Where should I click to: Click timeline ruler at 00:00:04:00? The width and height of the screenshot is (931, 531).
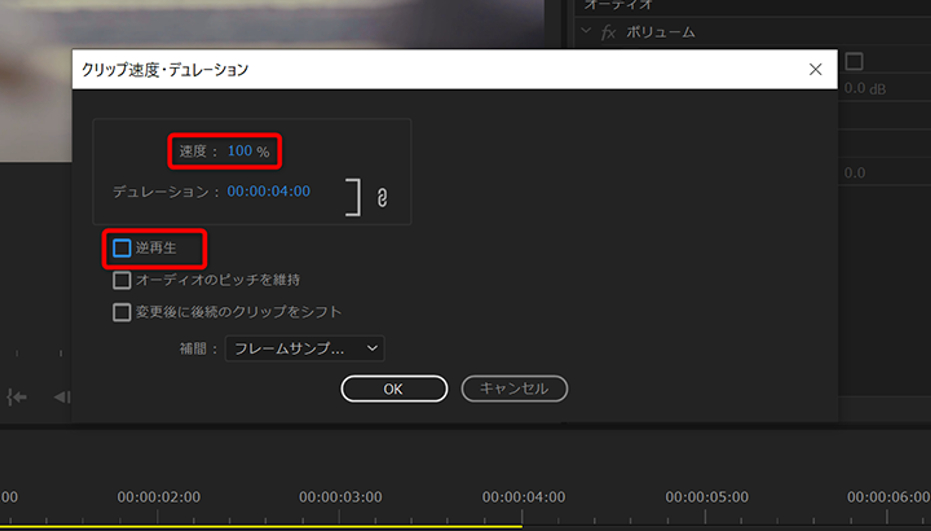[x=523, y=497]
